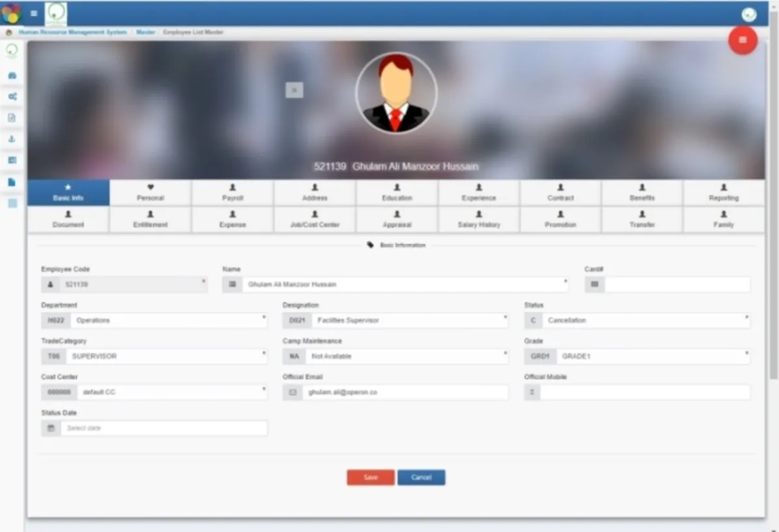This screenshot has height=532, width=779.
Task: Open the calendar icon for Status Date
Action: [51, 428]
